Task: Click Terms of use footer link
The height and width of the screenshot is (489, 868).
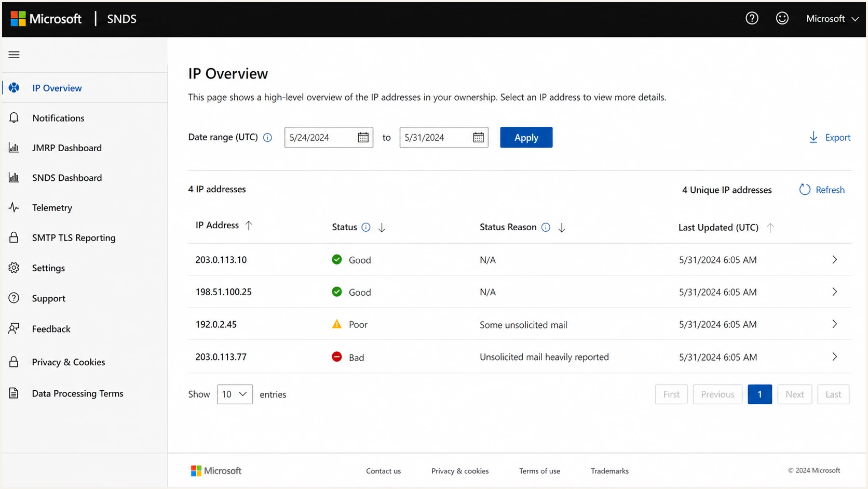Action: coord(539,471)
